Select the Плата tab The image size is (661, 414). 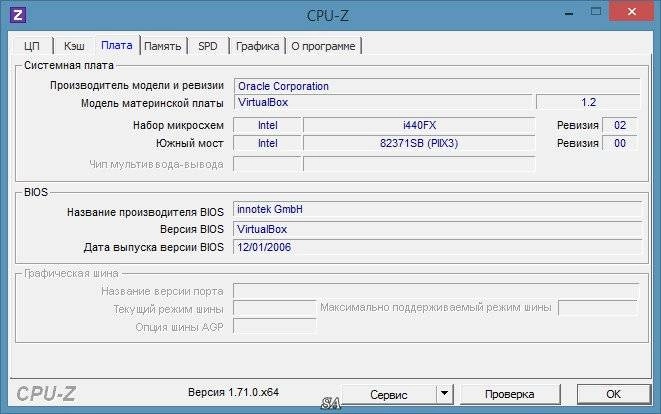(x=117, y=45)
